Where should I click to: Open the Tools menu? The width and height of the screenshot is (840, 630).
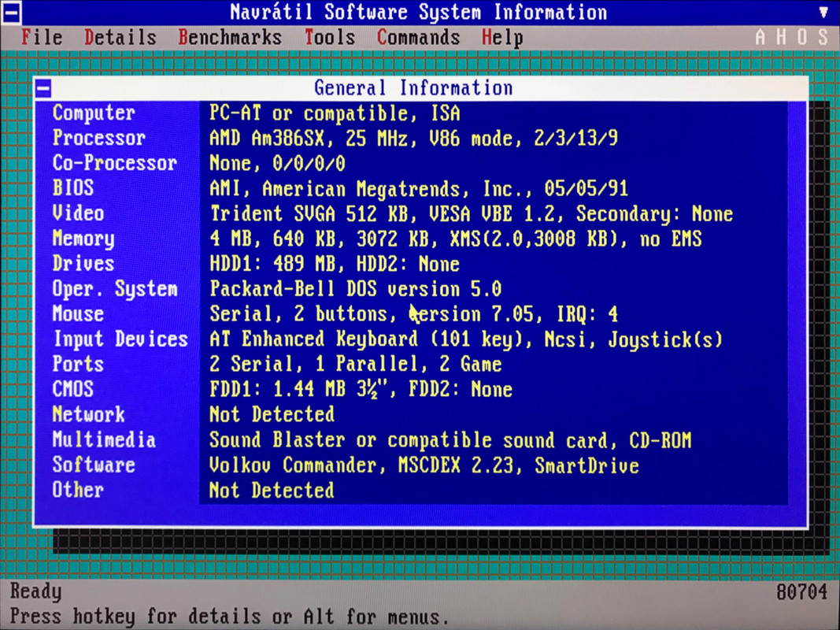329,38
